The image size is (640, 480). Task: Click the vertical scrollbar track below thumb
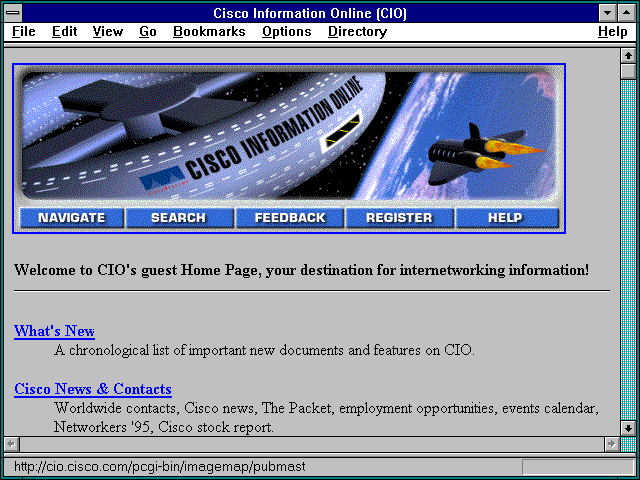[628, 250]
